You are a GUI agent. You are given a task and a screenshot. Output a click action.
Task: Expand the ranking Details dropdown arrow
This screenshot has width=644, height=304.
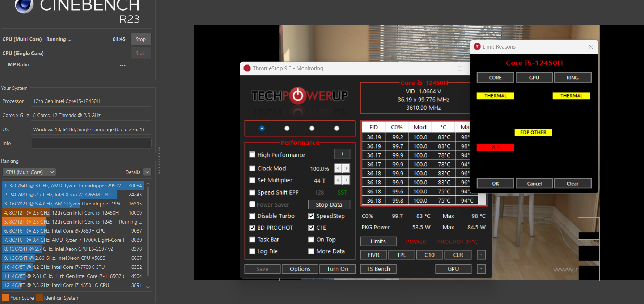pyautogui.click(x=147, y=172)
